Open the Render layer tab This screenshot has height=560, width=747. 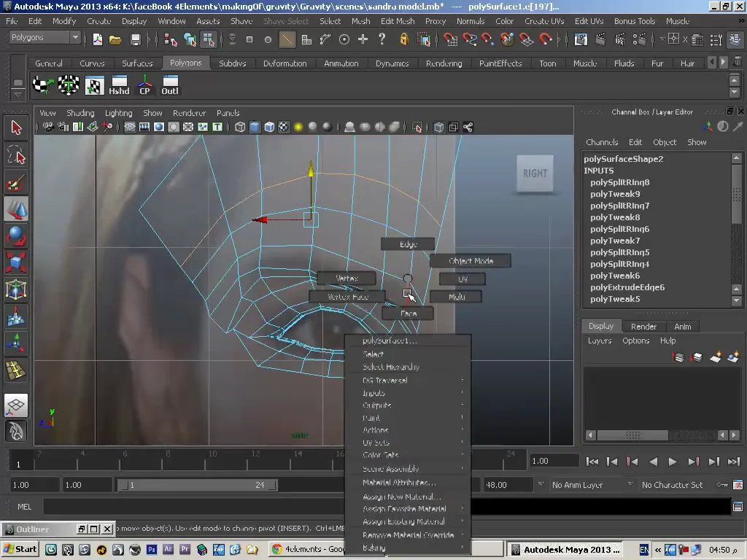(643, 326)
